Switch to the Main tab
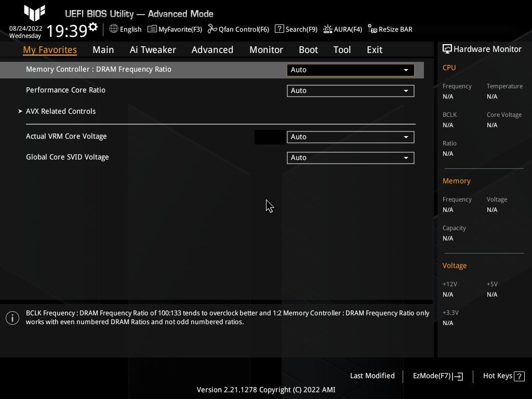 point(103,50)
